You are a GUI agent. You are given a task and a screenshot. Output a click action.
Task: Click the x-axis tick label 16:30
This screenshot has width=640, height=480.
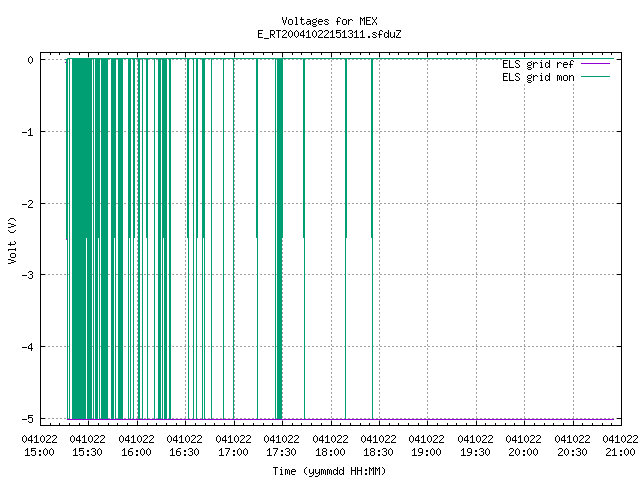(x=184, y=452)
